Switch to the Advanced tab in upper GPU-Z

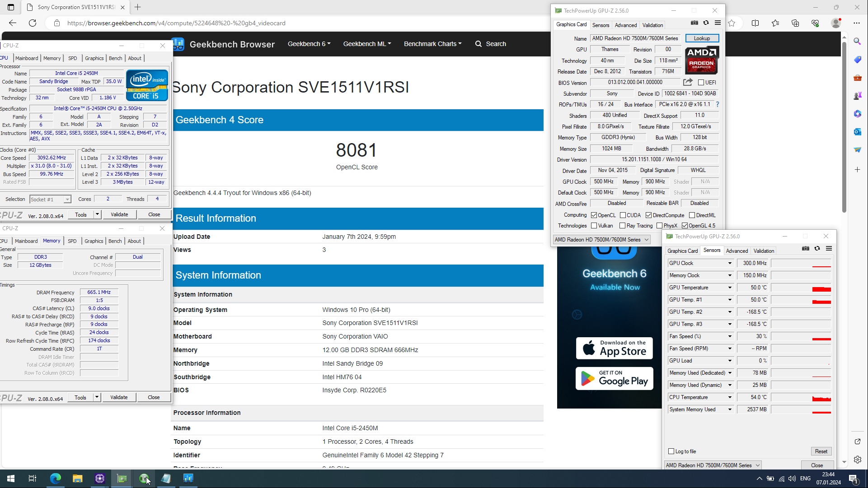pyautogui.click(x=626, y=25)
